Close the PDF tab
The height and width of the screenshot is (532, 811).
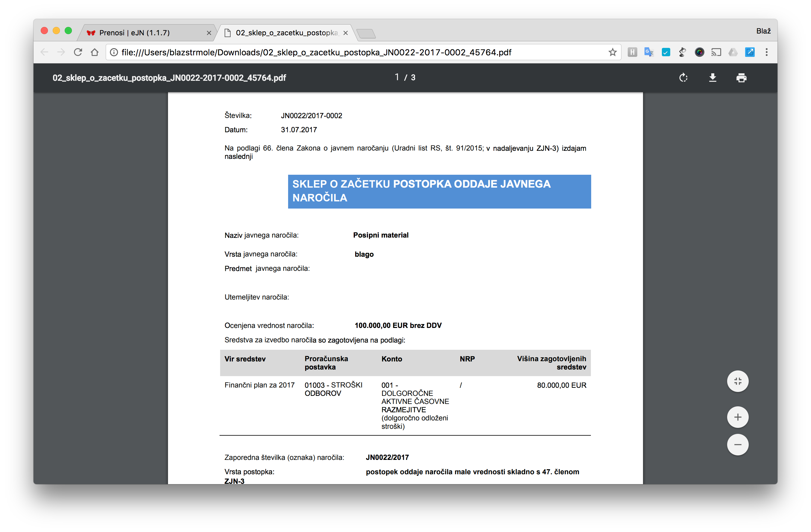point(346,33)
